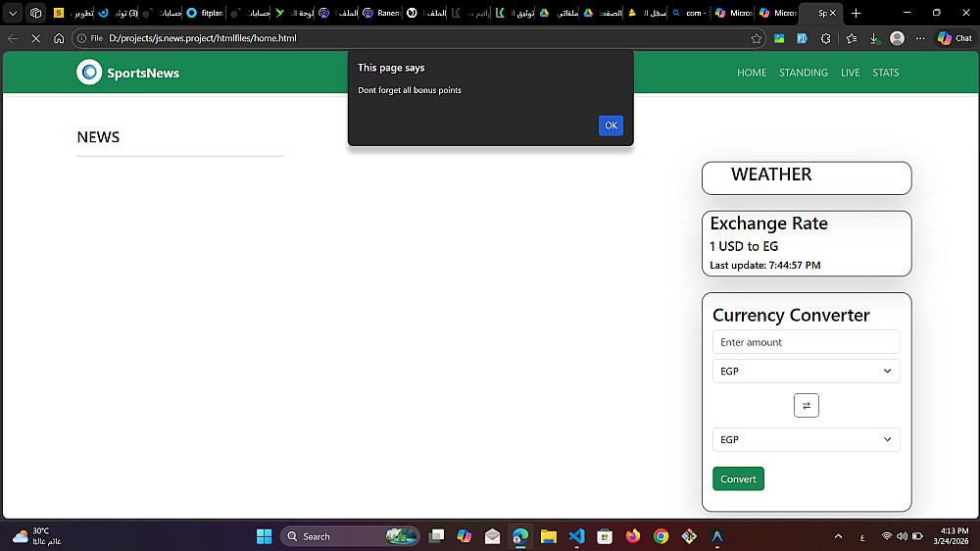Image resolution: width=980 pixels, height=551 pixels.
Task: Launch Firefox from the taskbar
Action: [x=632, y=536]
